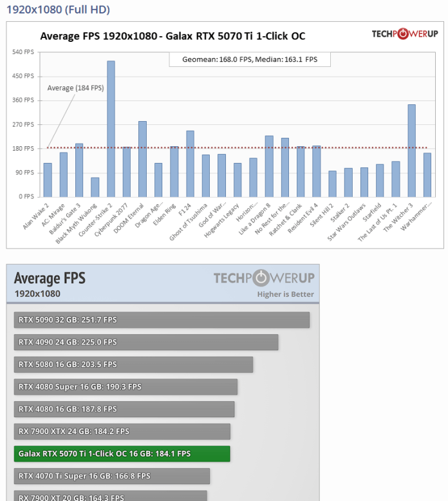Select the RTX 4070 Ti Super 16 GB: 166.8 FPS bar
The width and height of the screenshot is (448, 501).
pyautogui.click(x=112, y=477)
